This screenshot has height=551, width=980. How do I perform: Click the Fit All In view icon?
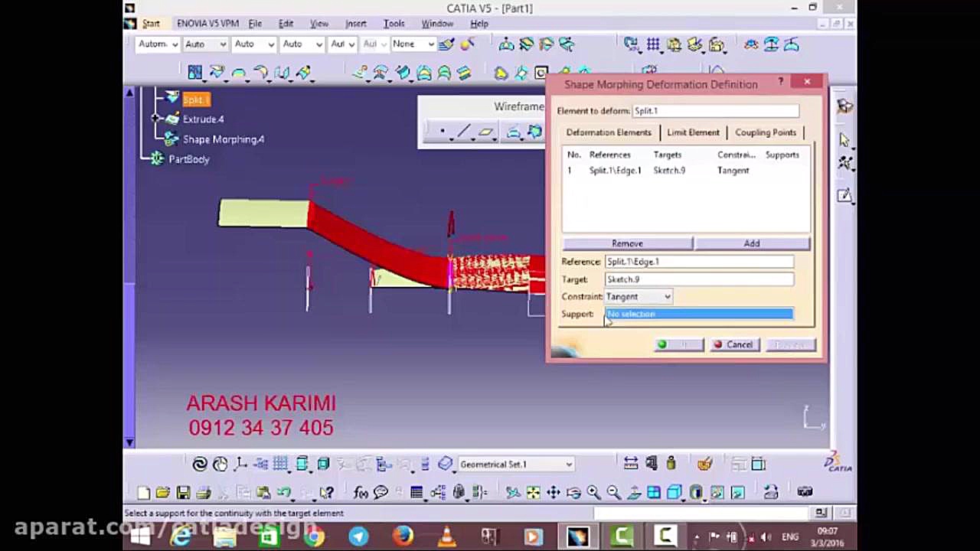click(x=533, y=492)
